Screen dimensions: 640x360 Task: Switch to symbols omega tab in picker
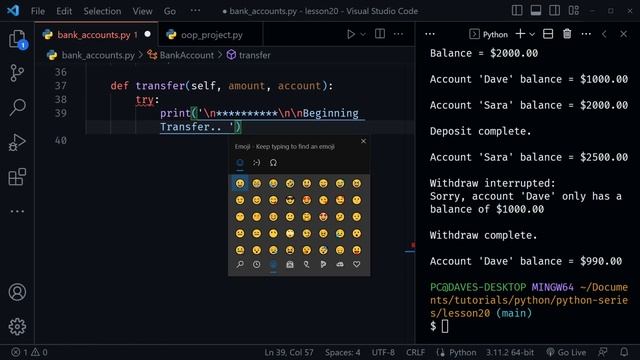point(273,162)
